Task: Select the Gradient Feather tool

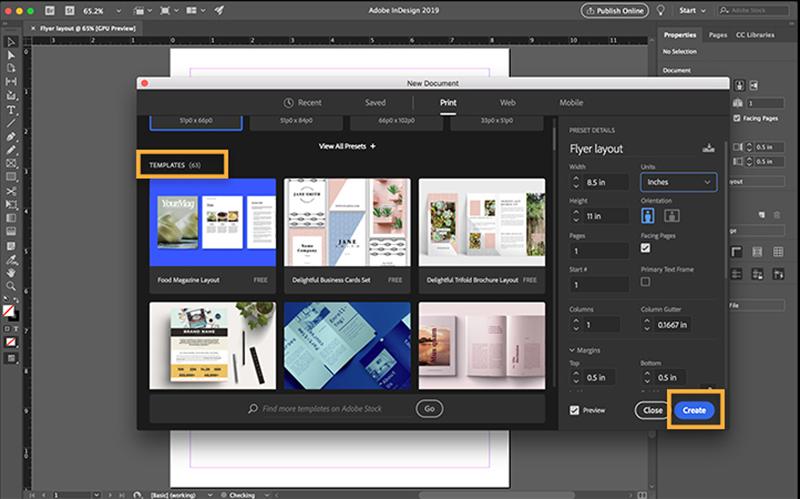Action: click(x=11, y=232)
